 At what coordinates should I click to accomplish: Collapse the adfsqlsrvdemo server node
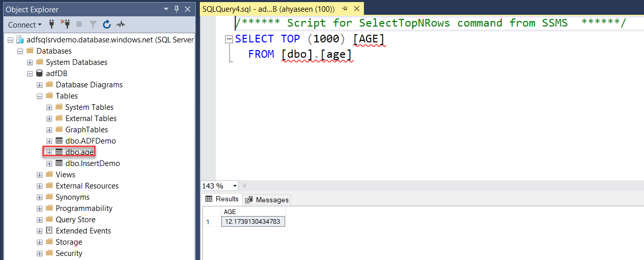[10, 40]
